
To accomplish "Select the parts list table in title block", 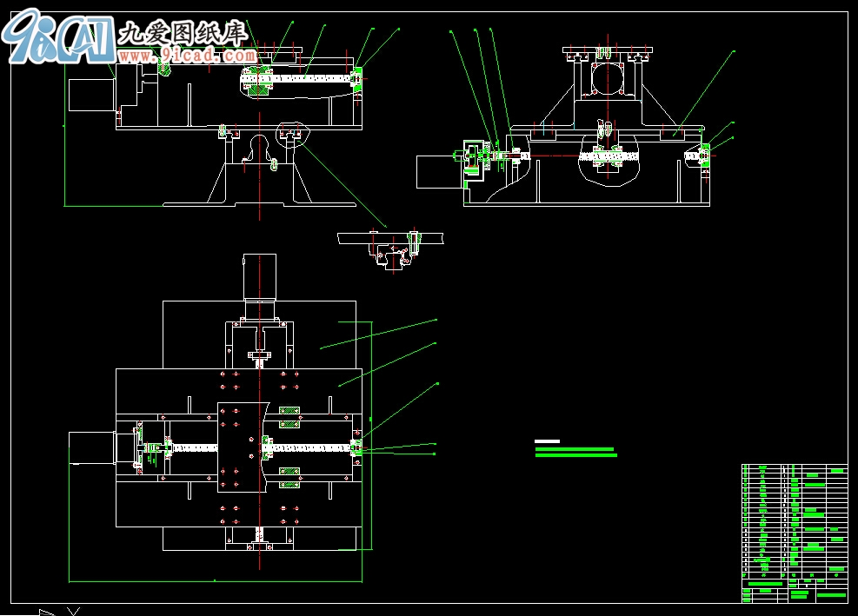I will coord(794,521).
